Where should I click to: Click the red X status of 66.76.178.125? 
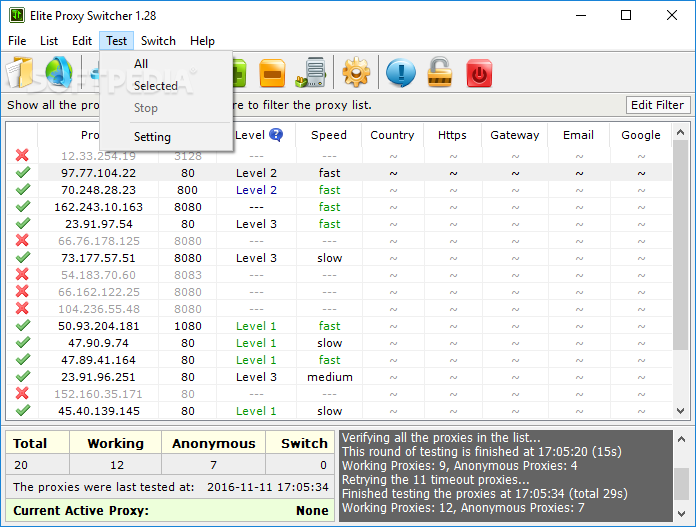pos(22,241)
